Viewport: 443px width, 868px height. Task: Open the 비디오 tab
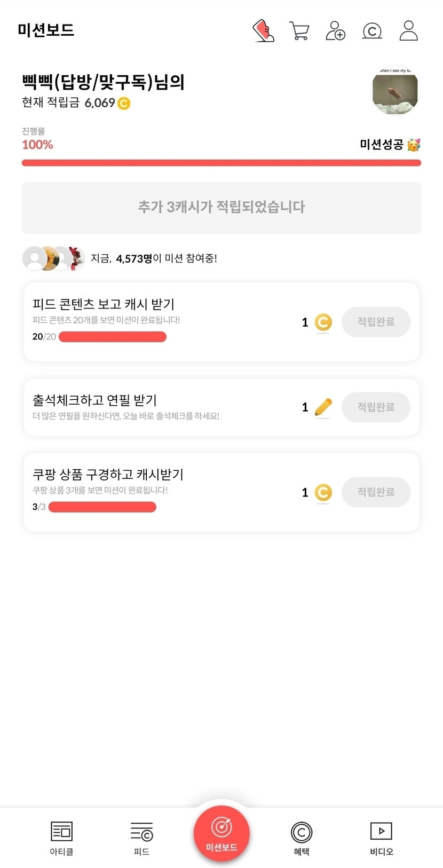point(381,838)
